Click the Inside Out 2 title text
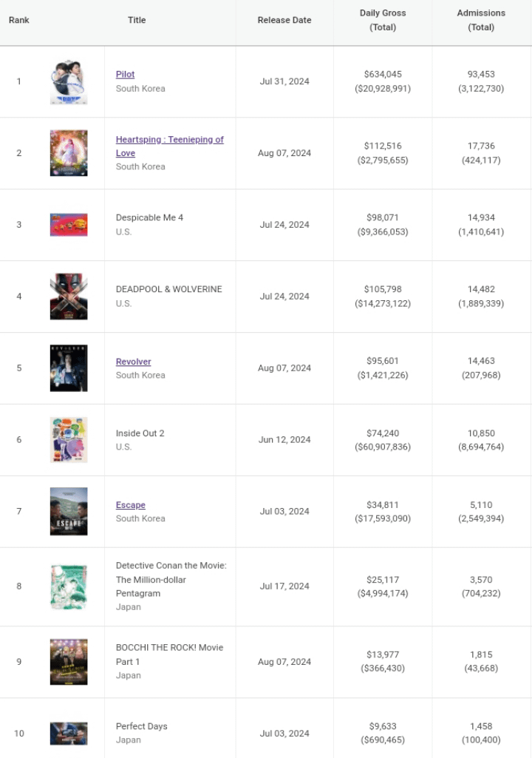This screenshot has width=532, height=758. click(x=140, y=433)
